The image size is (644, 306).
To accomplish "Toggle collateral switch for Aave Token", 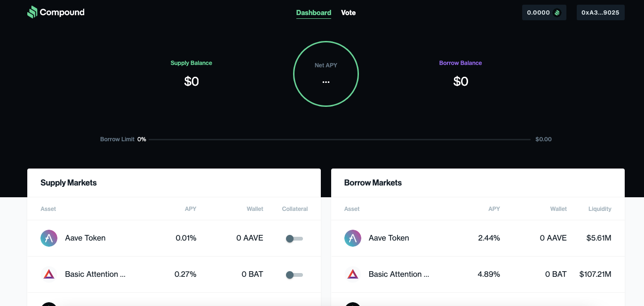I will pyautogui.click(x=294, y=239).
